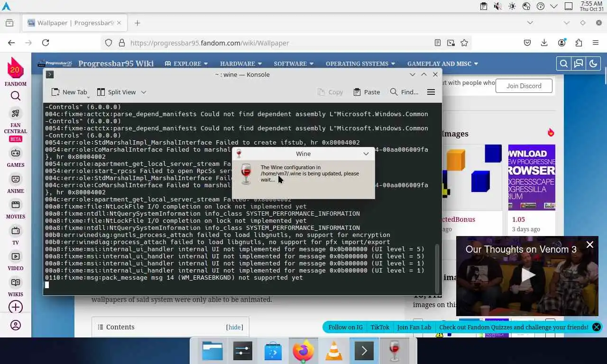This screenshot has width=607, height=364.
Task: Open the user profile icon in Fandom sidebar
Action: click(x=16, y=326)
